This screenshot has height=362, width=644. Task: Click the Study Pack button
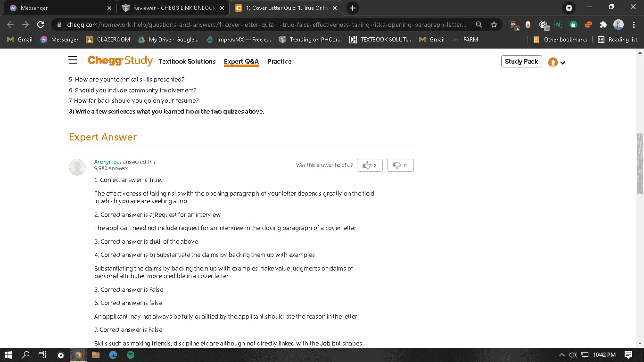click(521, 61)
